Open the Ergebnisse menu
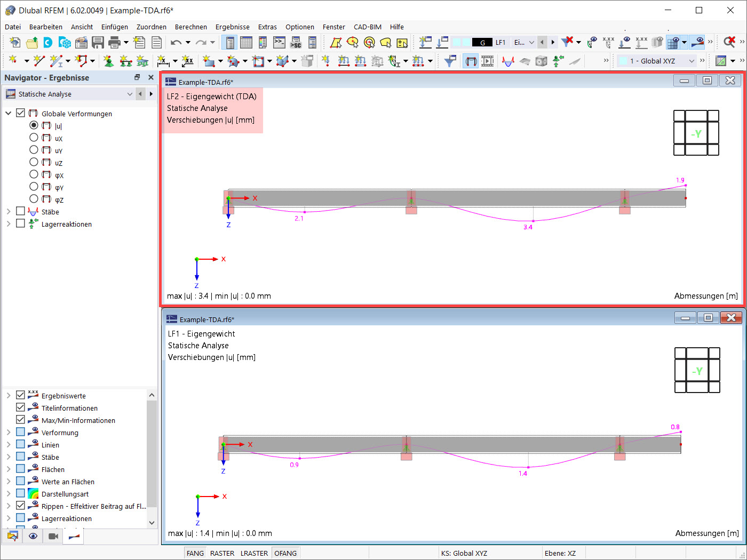The width and height of the screenshot is (747, 560). pyautogui.click(x=233, y=27)
